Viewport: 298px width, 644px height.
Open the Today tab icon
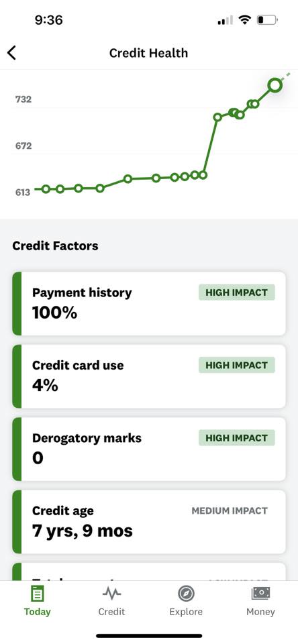click(37, 594)
